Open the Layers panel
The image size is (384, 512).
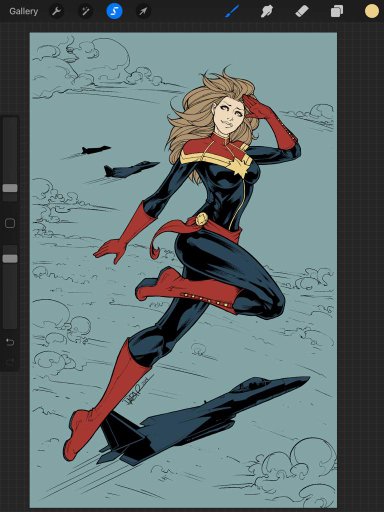pos(337,12)
